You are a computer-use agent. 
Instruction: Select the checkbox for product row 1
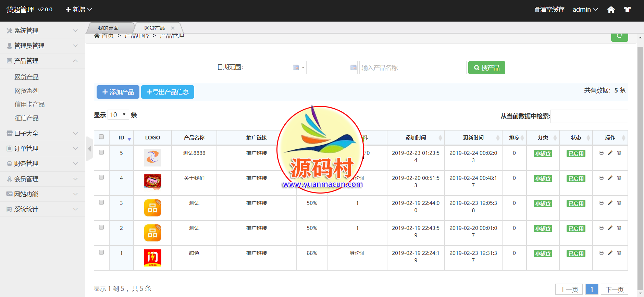click(101, 252)
